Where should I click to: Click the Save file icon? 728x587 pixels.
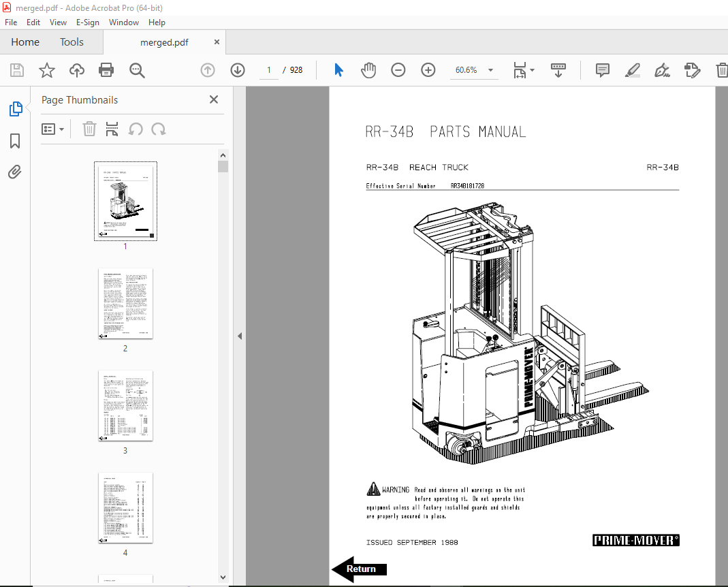click(x=17, y=70)
